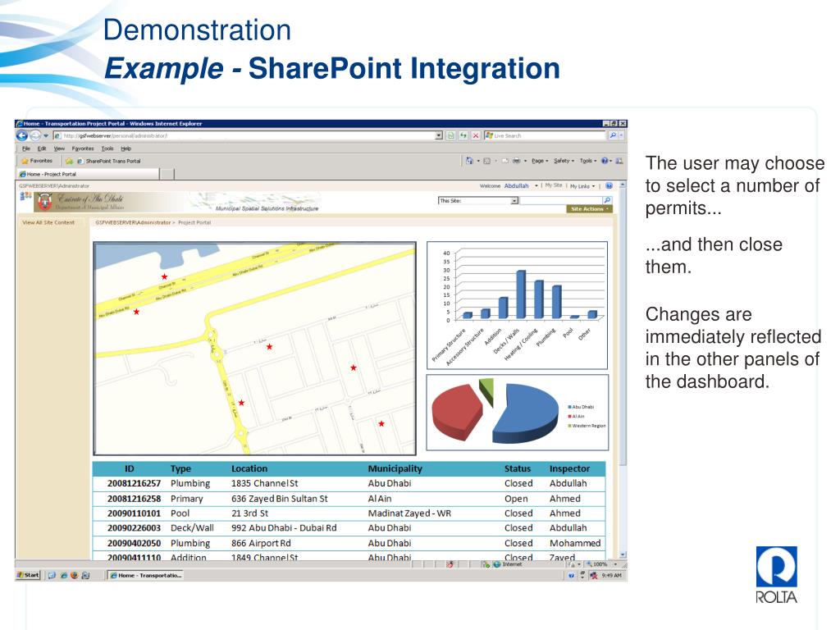The image size is (840, 630).
Task: Click the Internet zone globe icon in the status bar
Action: pyautogui.click(x=496, y=564)
